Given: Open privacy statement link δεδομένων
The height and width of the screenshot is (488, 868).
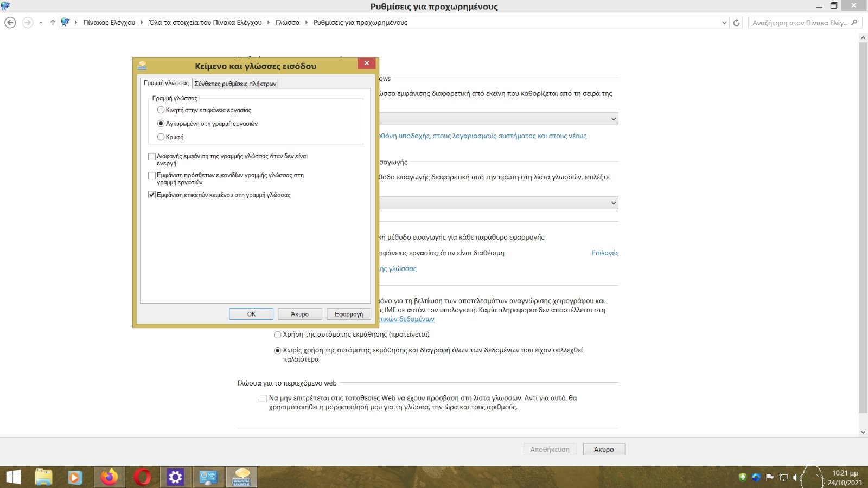Looking at the screenshot, I should click(406, 319).
